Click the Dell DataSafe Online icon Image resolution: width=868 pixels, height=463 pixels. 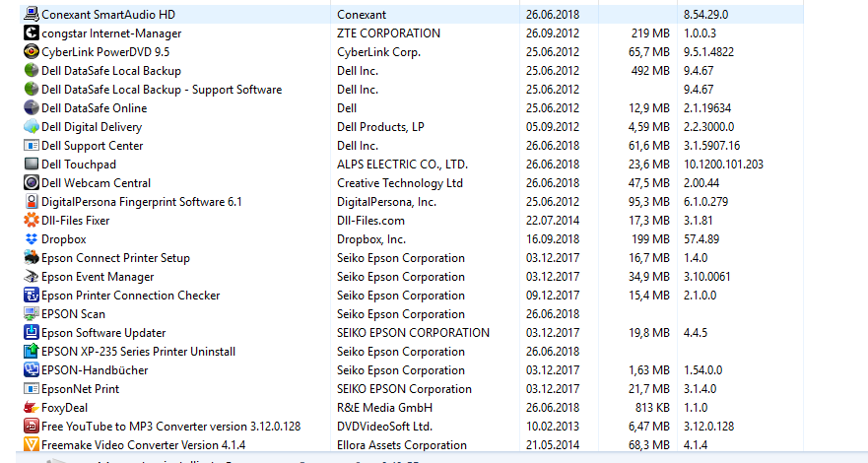(32, 107)
